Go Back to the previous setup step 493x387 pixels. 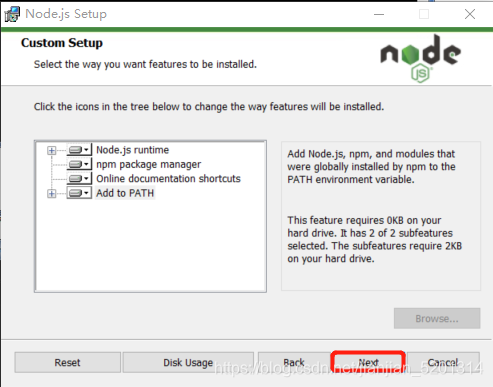click(294, 362)
